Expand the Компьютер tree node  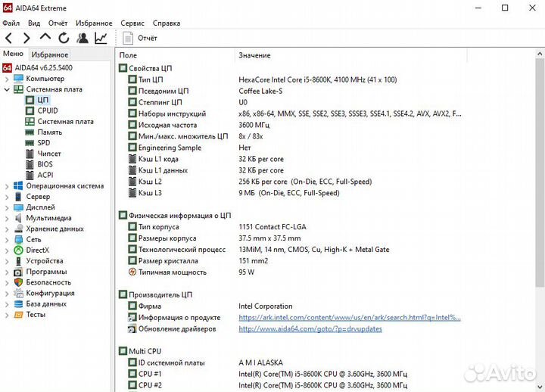7,79
